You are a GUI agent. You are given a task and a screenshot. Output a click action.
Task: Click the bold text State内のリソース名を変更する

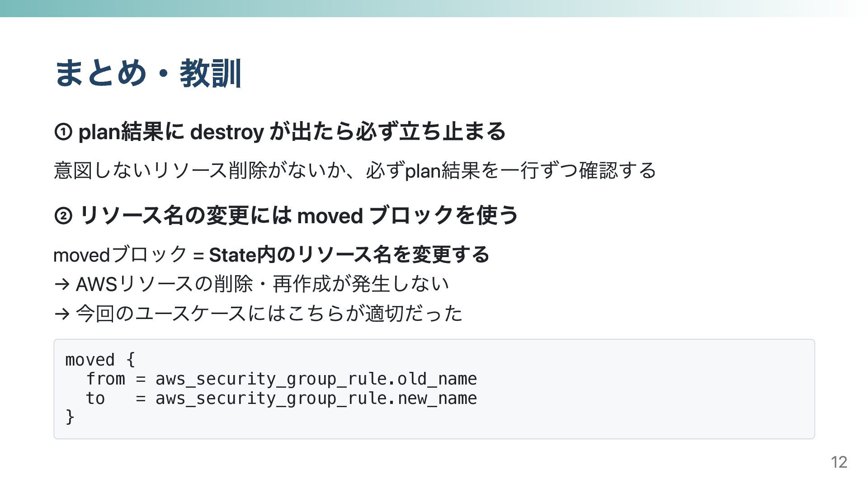pos(349,255)
